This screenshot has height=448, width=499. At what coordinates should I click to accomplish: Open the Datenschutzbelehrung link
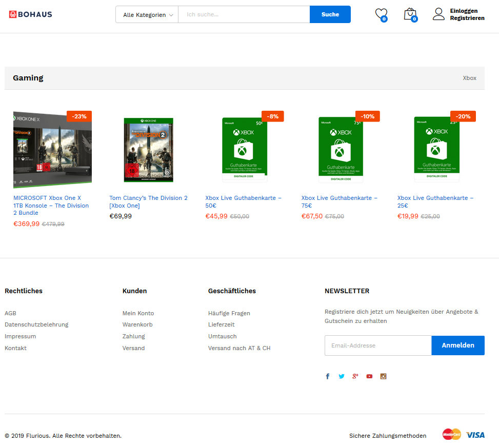point(36,324)
